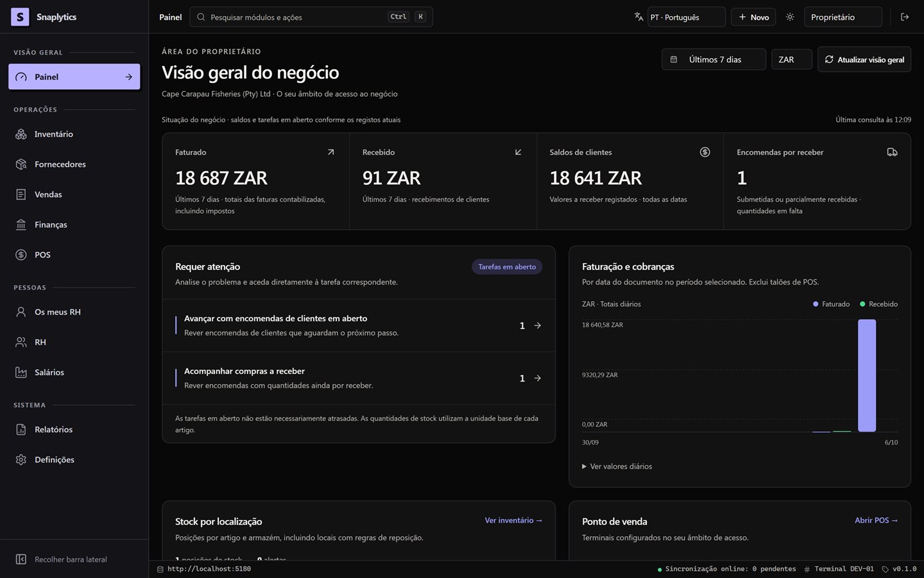Click the Recebido legend green dot

[862, 304]
